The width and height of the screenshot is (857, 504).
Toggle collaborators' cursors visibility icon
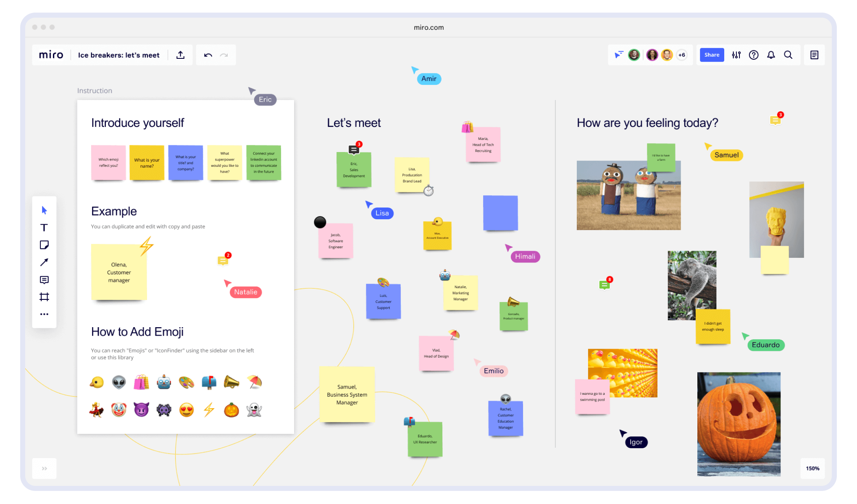click(619, 55)
